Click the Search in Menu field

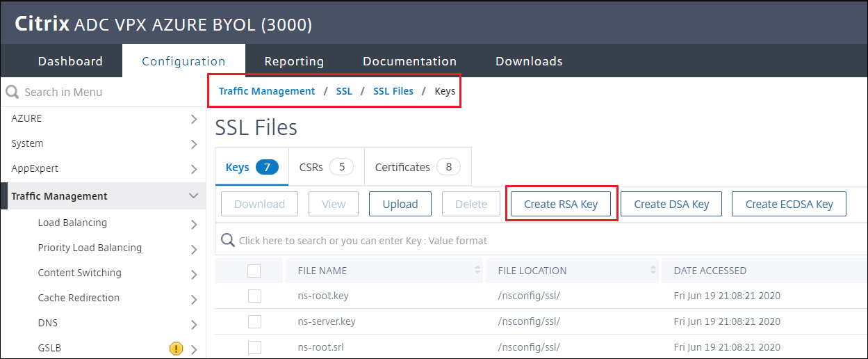pos(104,92)
